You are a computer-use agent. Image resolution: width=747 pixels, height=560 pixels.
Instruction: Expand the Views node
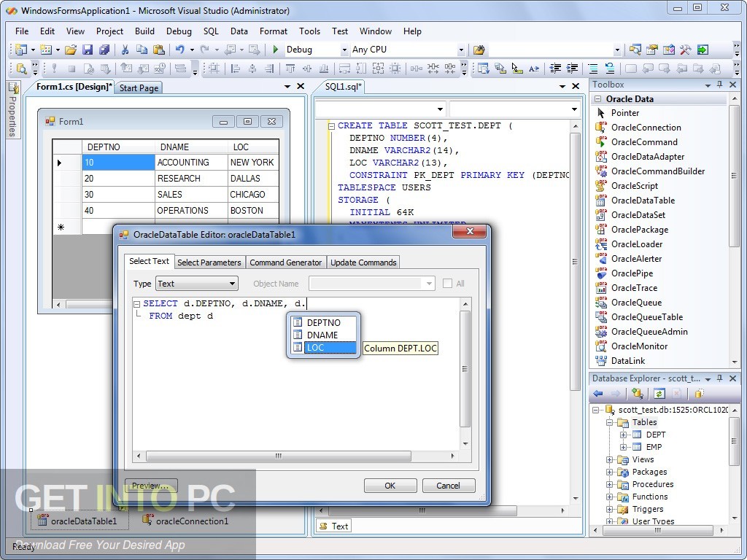[610, 459]
